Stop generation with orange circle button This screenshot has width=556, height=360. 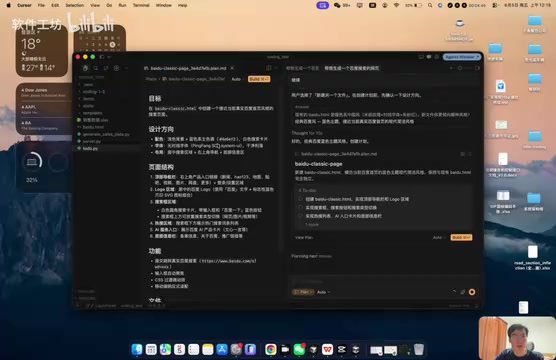tap(472, 292)
